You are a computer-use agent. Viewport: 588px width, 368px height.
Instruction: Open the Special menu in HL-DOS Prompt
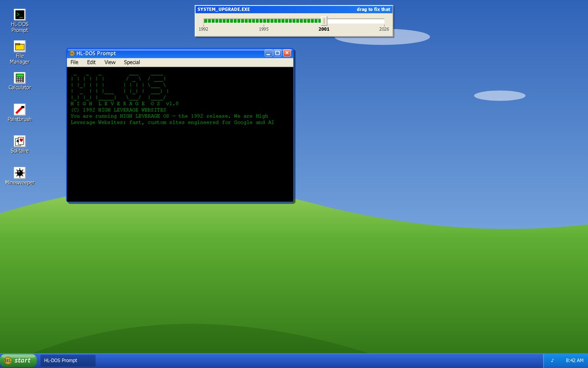coord(132,62)
